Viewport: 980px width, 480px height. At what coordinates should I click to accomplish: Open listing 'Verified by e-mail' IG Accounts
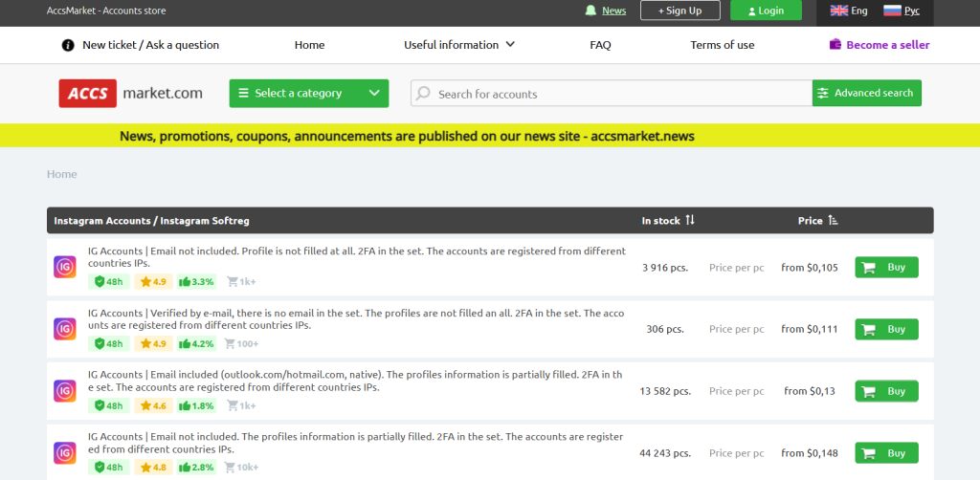click(356, 319)
